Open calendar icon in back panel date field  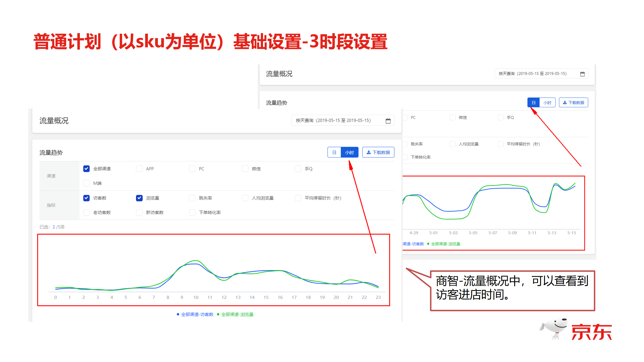point(582,74)
